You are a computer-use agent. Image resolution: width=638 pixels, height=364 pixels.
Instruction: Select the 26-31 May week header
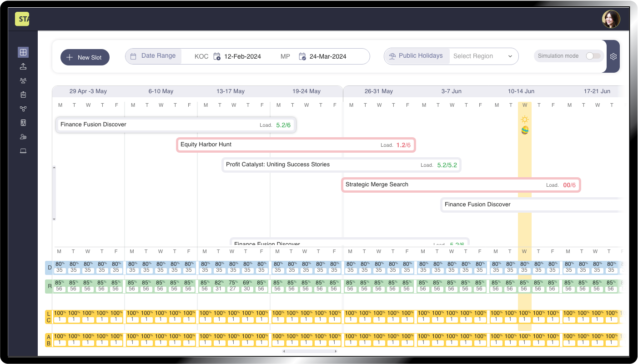(x=378, y=91)
